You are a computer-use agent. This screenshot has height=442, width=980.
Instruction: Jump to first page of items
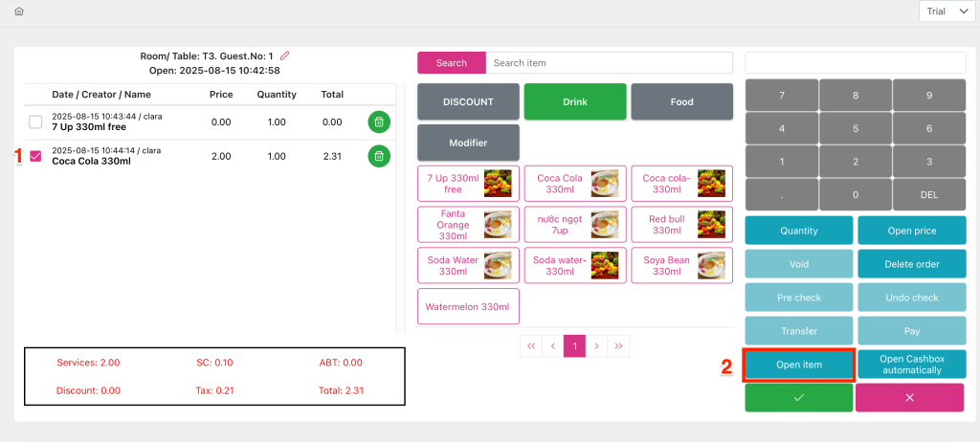530,345
